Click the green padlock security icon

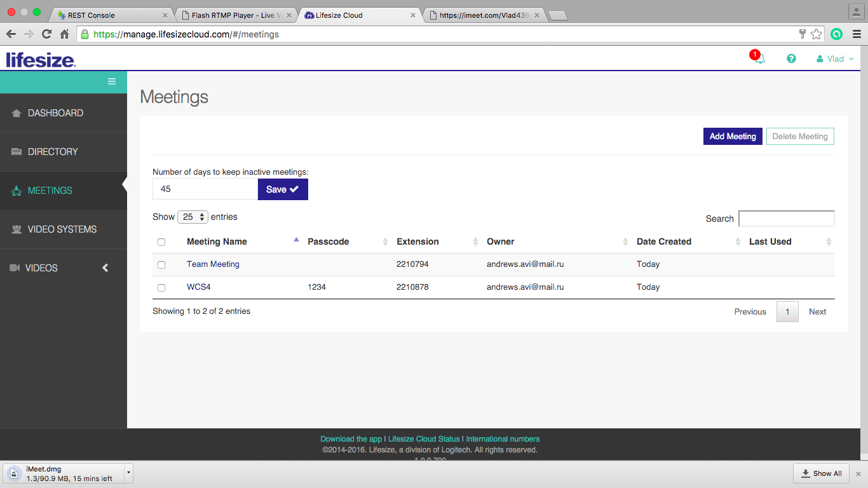pos(85,34)
